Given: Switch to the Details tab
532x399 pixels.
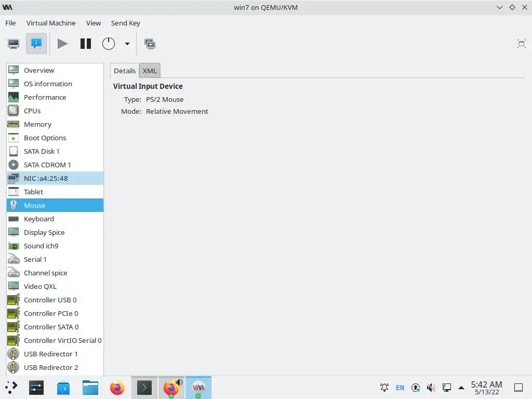Looking at the screenshot, I should [x=125, y=71].
